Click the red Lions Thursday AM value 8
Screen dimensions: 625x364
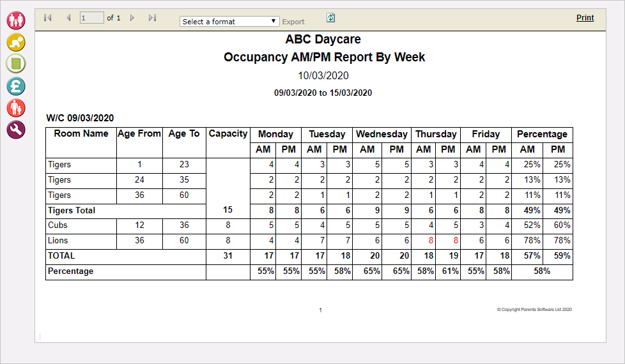(x=431, y=241)
